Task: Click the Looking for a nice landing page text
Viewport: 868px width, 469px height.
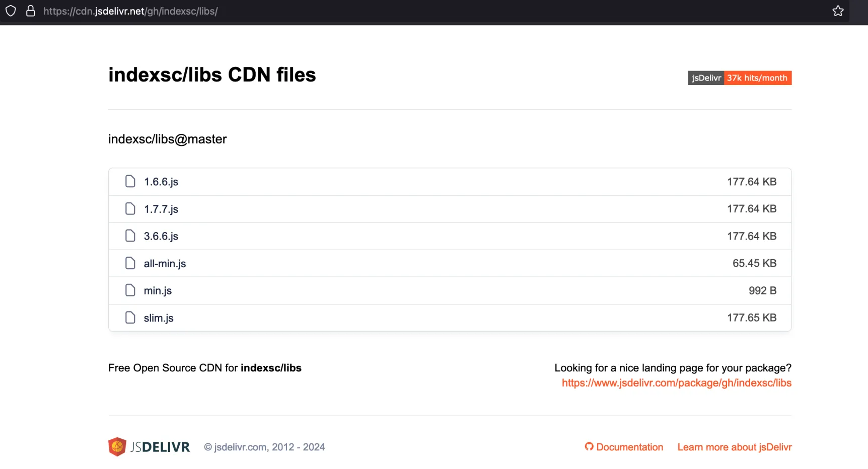Action: coord(673,368)
